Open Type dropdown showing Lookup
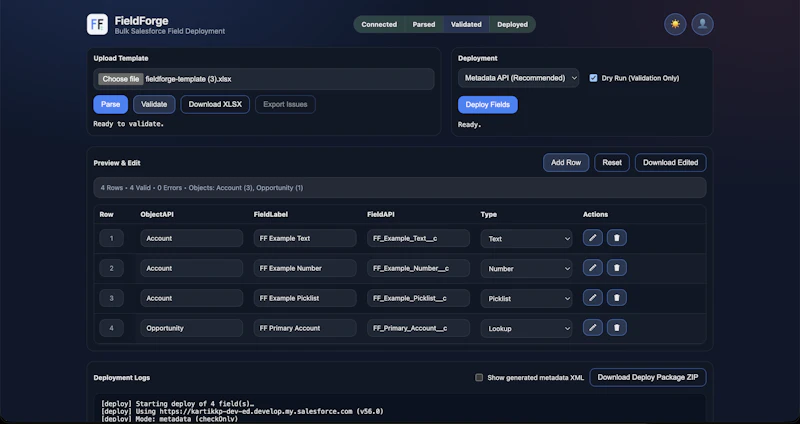Image resolution: width=800 pixels, height=424 pixels. 526,329
